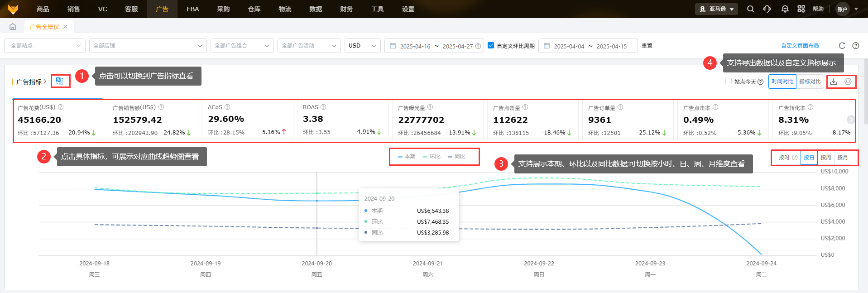Click the 帮助 link
Image resolution: width=868 pixels, height=293 pixels.
click(x=818, y=9)
